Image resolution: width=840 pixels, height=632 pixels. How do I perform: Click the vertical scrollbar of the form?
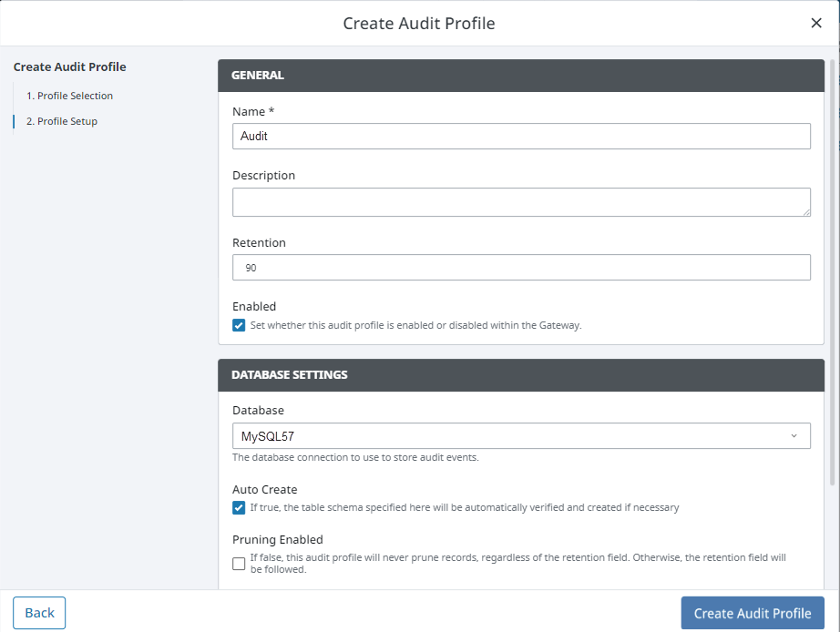point(833,273)
